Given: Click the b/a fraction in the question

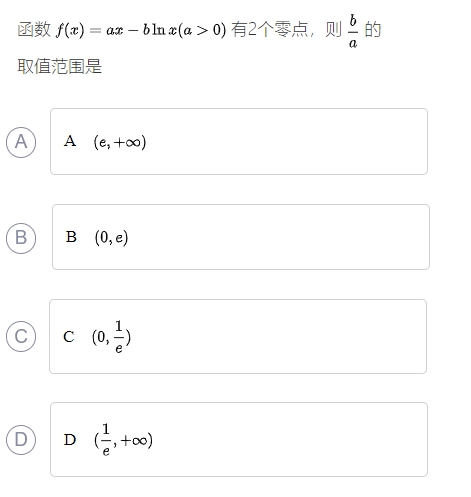Looking at the screenshot, I should click(x=353, y=31).
